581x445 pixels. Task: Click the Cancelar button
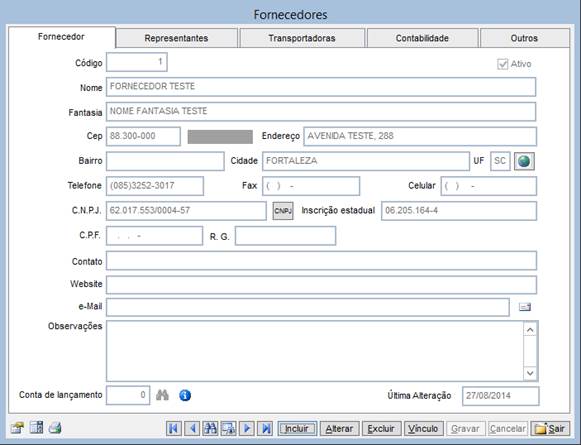[508, 429]
